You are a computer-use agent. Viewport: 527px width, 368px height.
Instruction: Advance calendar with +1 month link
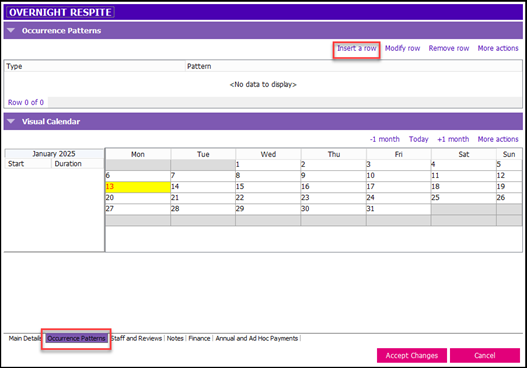453,139
